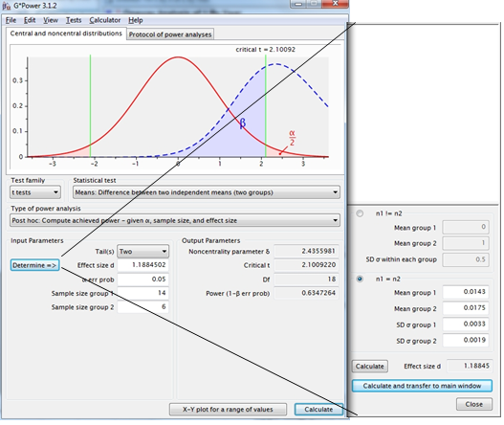The width and height of the screenshot is (504, 425).
Task: Expand the Statistical test dropdown
Action: [x=207, y=192]
